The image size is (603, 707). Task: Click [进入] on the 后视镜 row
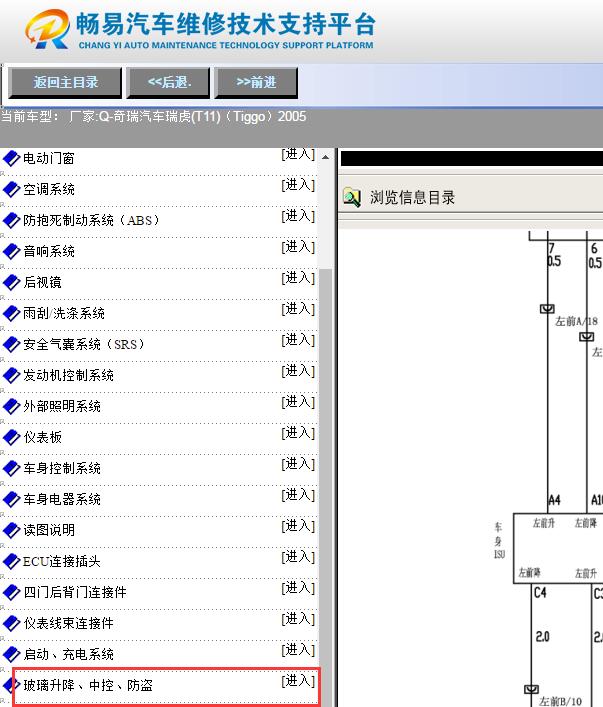pos(298,278)
